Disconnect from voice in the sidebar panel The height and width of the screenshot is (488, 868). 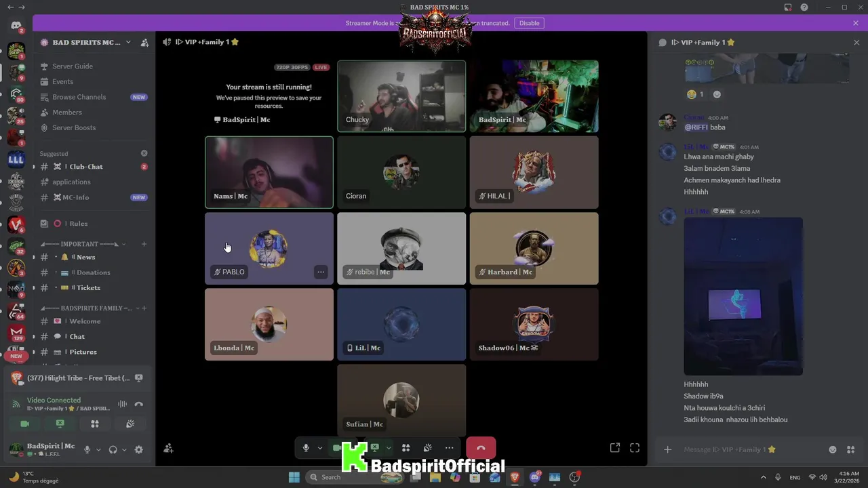coord(139,404)
